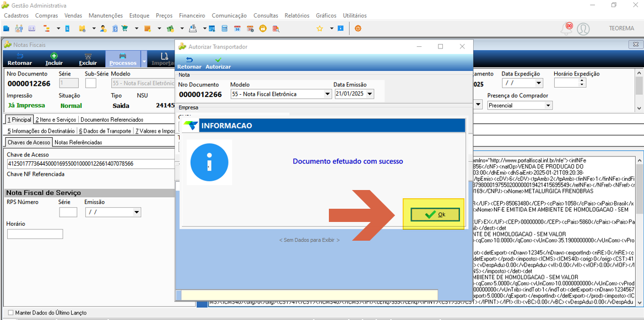Expand the dropdown next to the favorites star
Viewport: 644px width, 320px height.
[x=332, y=28]
